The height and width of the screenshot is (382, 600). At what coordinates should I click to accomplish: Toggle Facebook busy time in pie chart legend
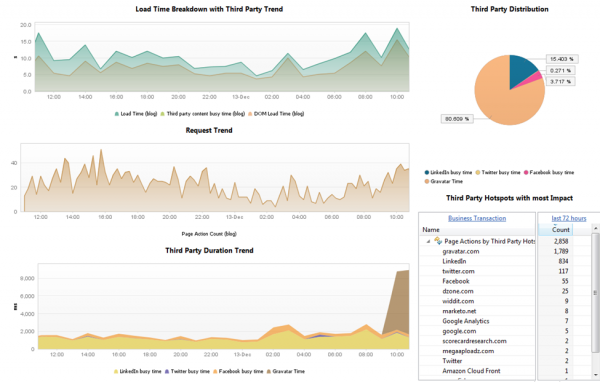point(549,172)
